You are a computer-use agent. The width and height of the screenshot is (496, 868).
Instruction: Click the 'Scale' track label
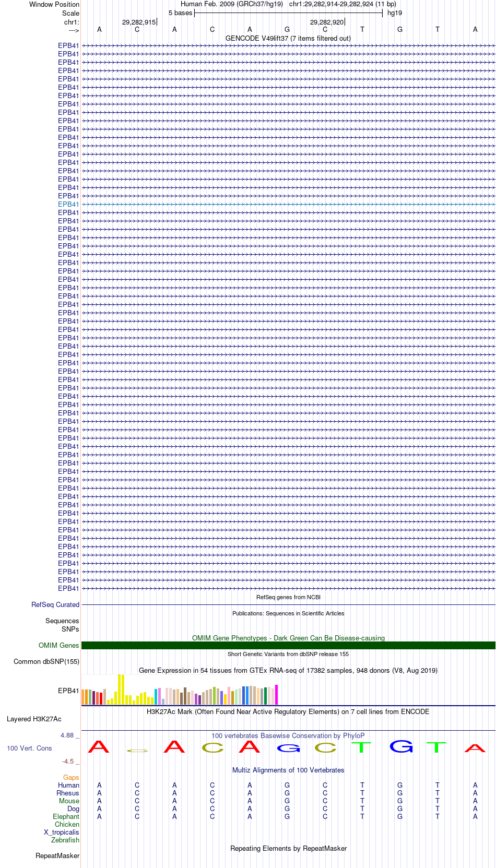click(71, 13)
